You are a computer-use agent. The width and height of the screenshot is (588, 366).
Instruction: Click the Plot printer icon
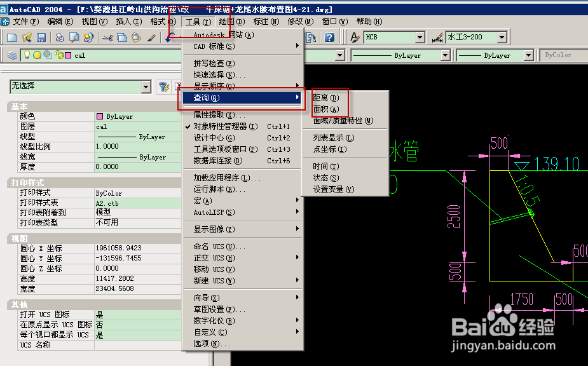tap(60, 37)
